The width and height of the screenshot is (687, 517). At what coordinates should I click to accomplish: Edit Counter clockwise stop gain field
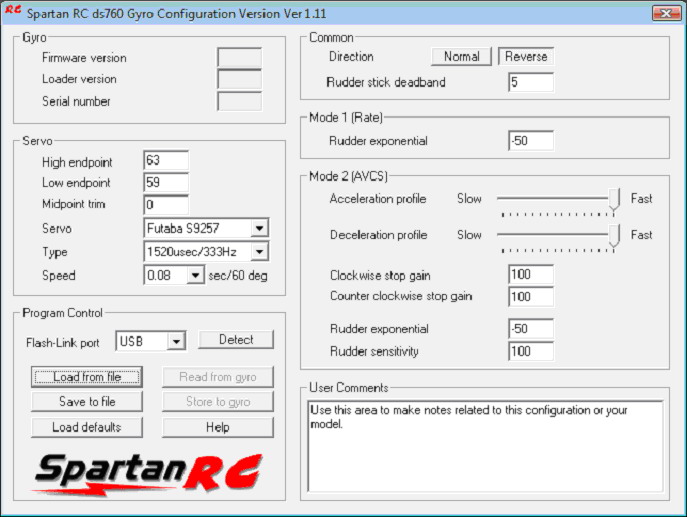click(531, 297)
